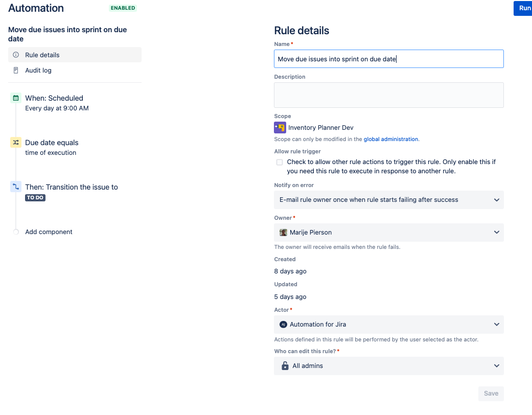This screenshot has height=415, width=532.
Task: Switch to the Audit log tab
Action: pyautogui.click(x=38, y=70)
